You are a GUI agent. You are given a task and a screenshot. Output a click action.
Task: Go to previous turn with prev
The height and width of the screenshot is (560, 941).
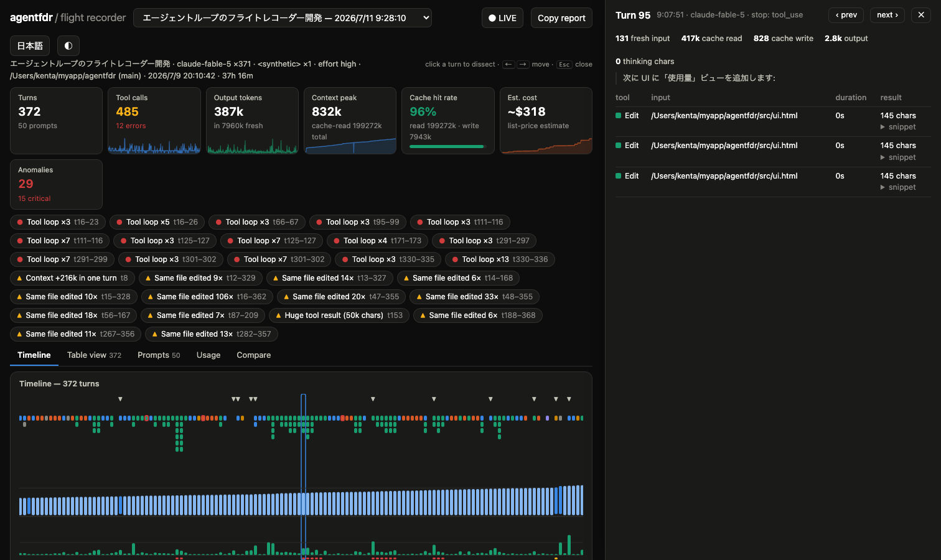click(x=846, y=15)
